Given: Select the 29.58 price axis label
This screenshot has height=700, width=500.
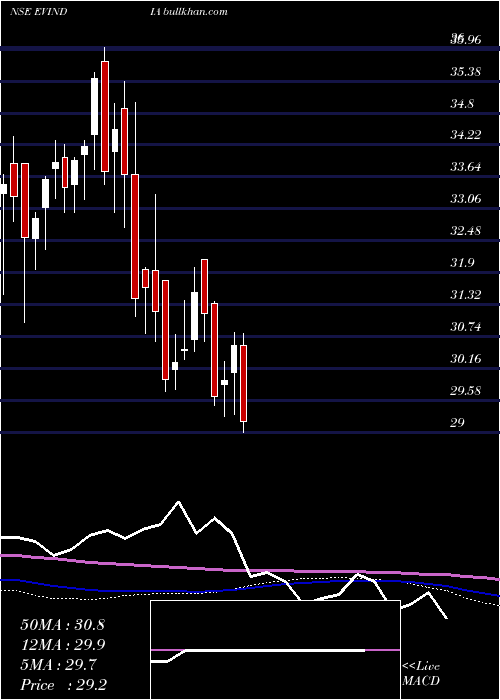Looking at the screenshot, I should point(466,391).
